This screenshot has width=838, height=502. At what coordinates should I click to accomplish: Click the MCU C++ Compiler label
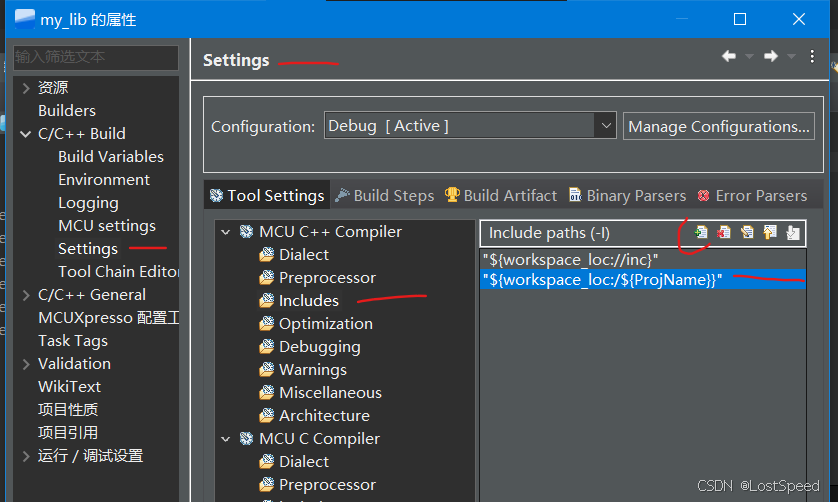pos(330,231)
